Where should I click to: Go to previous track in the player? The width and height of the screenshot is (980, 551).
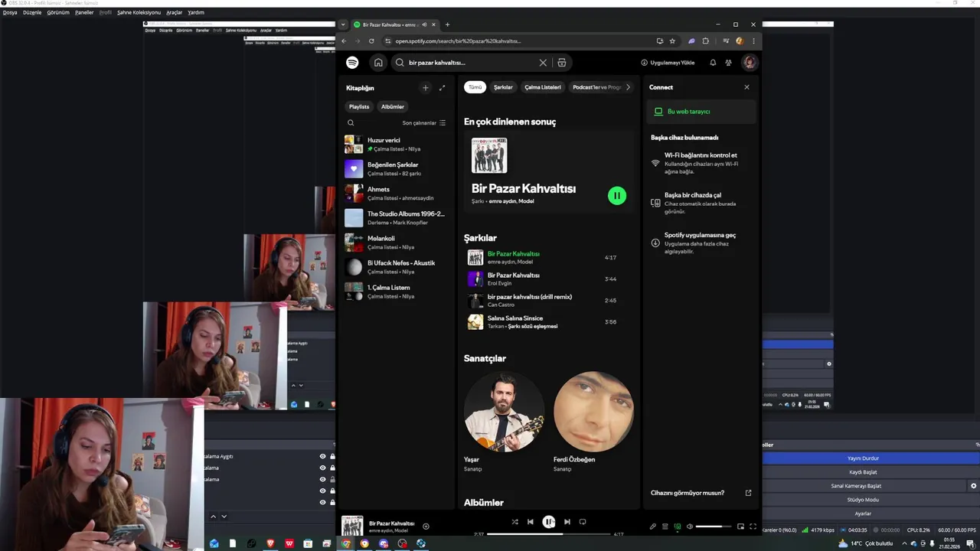pos(530,522)
